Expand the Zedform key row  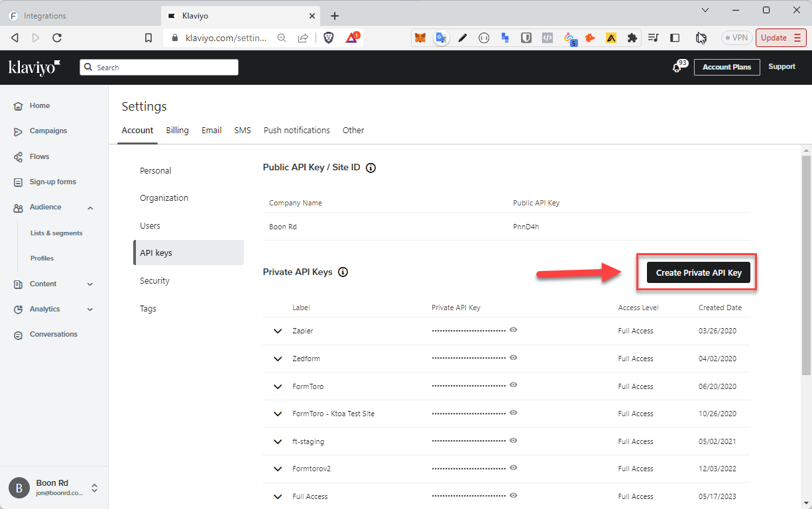click(278, 359)
